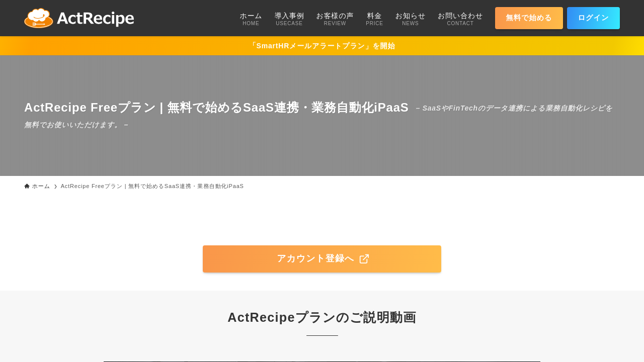Navigate to お問い合わせ contact page
This screenshot has height=362, width=644.
pos(460,19)
